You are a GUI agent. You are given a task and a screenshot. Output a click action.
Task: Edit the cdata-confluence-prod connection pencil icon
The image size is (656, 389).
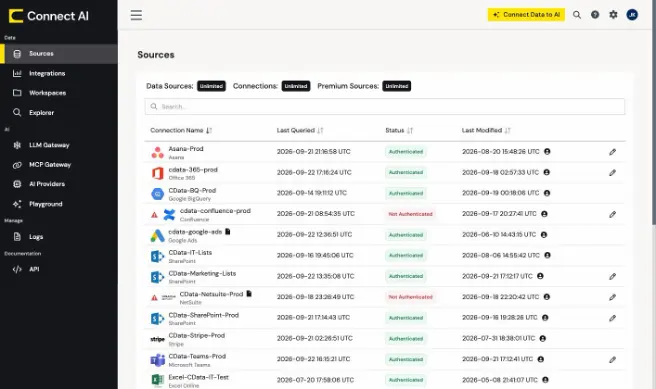coord(612,214)
